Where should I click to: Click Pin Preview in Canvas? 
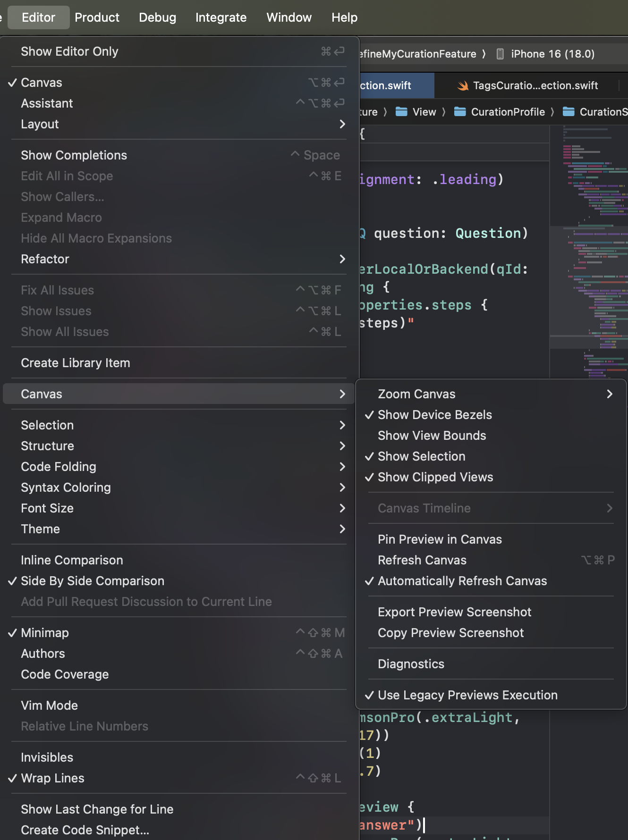(x=439, y=539)
